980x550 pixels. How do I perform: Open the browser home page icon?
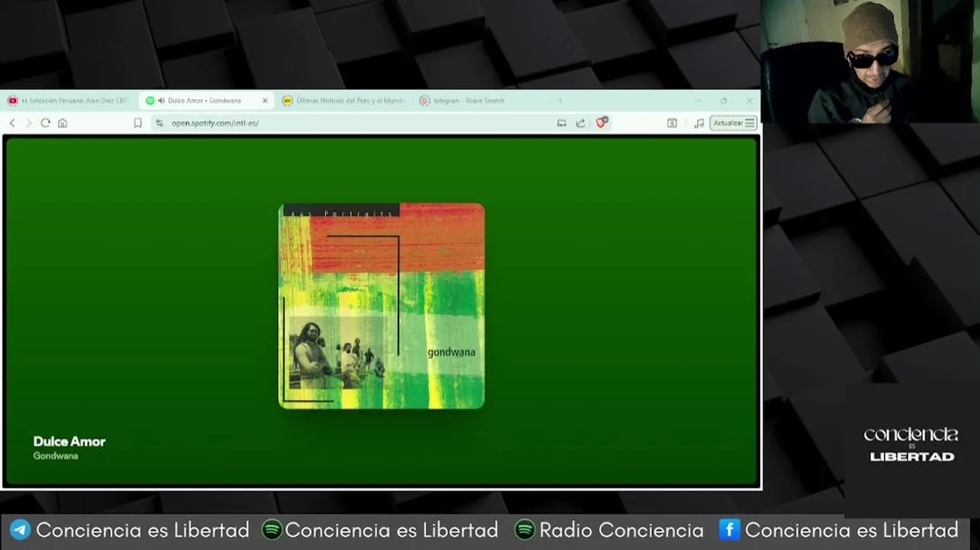63,123
